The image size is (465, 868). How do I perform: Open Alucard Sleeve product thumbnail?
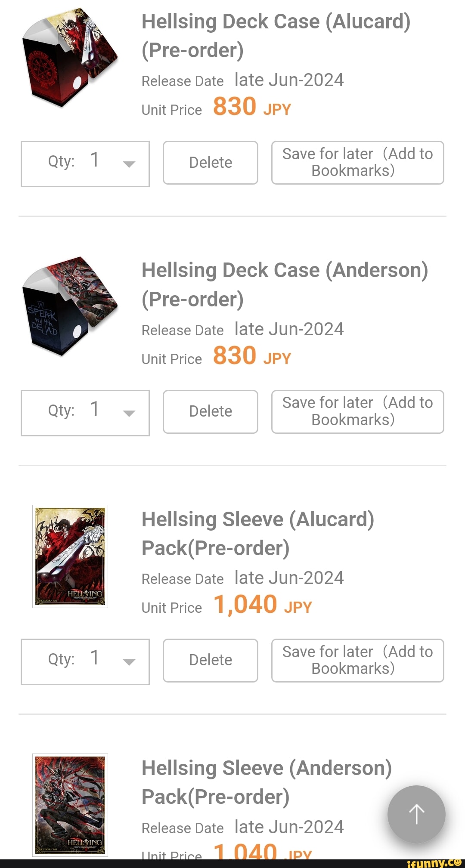pyautogui.click(x=70, y=556)
